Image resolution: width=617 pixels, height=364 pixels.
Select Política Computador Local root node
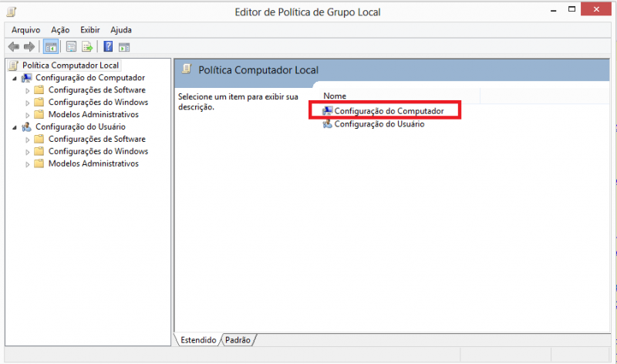[70, 66]
